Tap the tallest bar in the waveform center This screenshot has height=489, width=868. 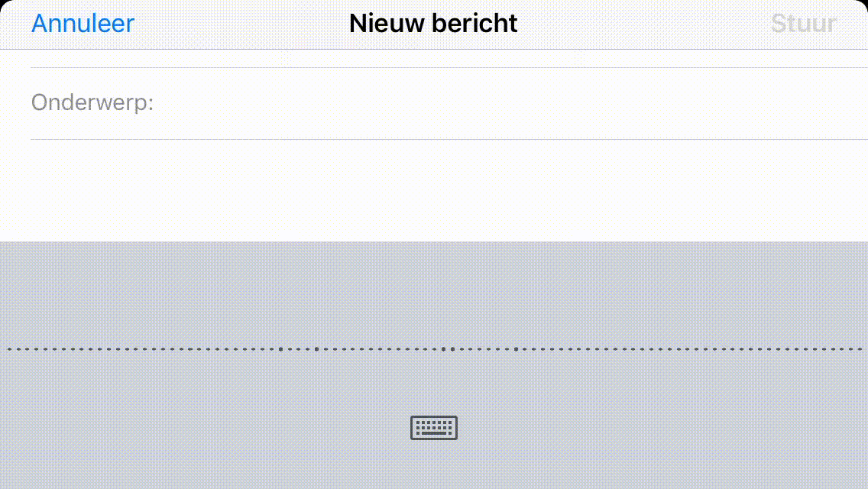click(452, 349)
